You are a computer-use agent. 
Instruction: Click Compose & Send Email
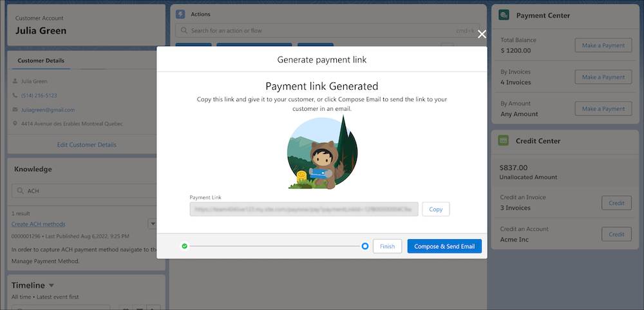(444, 246)
